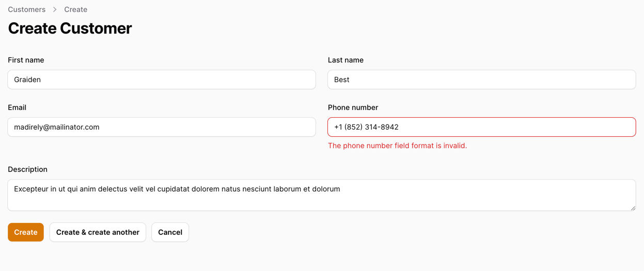Focus the First name input field
This screenshot has width=644, height=271.
tap(162, 79)
